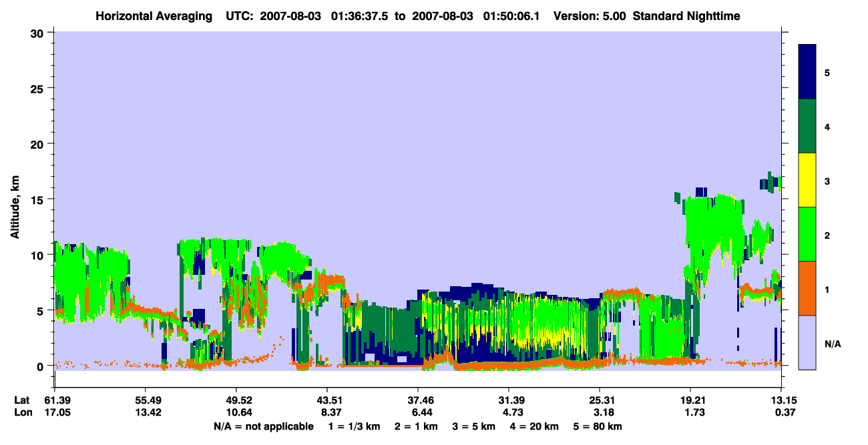The width and height of the screenshot is (868, 445).
Task: Click the 'Version: 5.00' text
Action: [x=590, y=16]
